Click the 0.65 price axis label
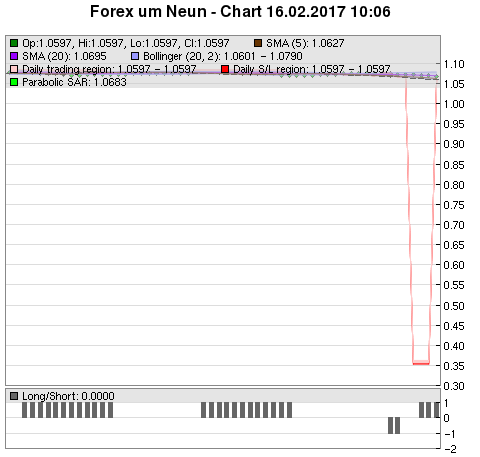This screenshot has width=480, height=457. (x=454, y=245)
